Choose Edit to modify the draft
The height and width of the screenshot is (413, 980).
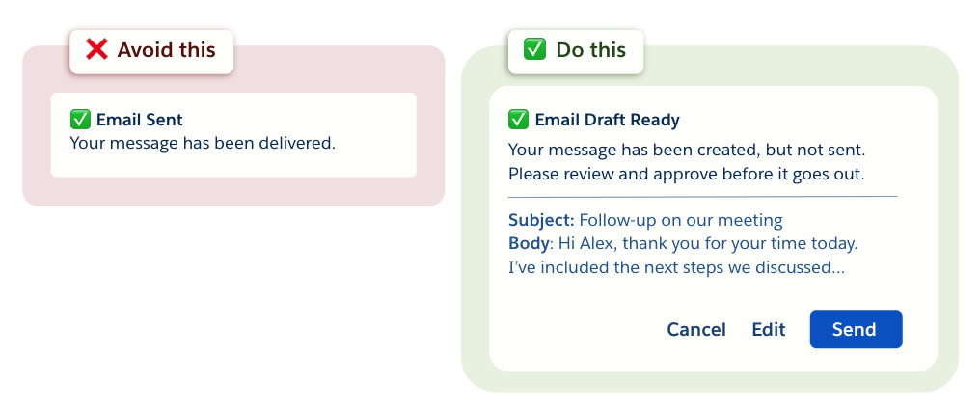(769, 330)
